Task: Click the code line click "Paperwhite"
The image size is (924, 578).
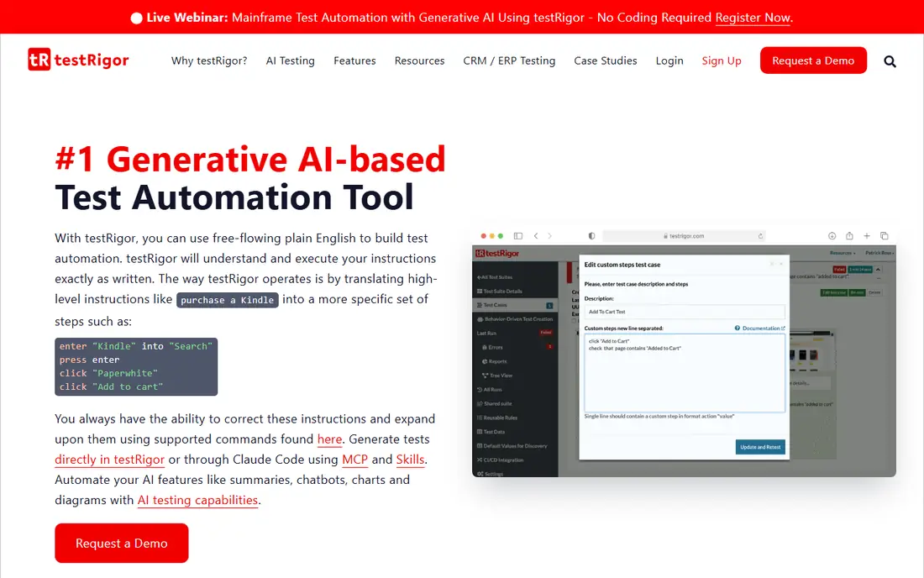Action: [x=108, y=374]
